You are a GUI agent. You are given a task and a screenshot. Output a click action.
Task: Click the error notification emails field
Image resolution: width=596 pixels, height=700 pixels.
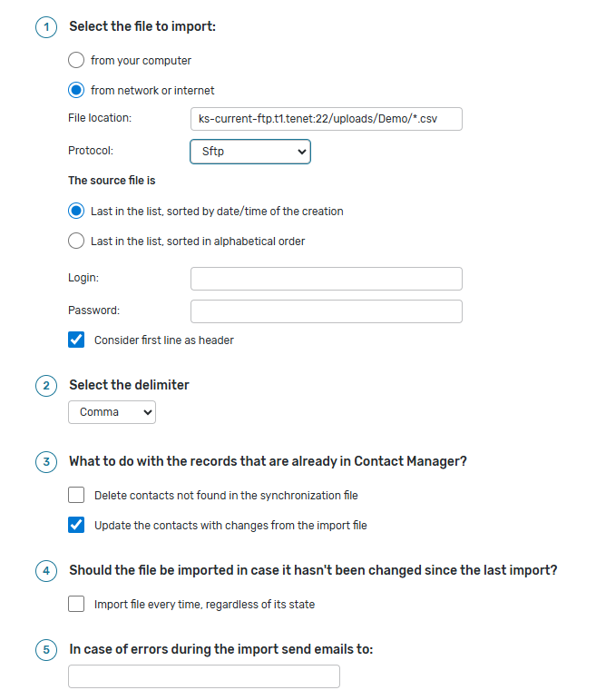(x=204, y=676)
